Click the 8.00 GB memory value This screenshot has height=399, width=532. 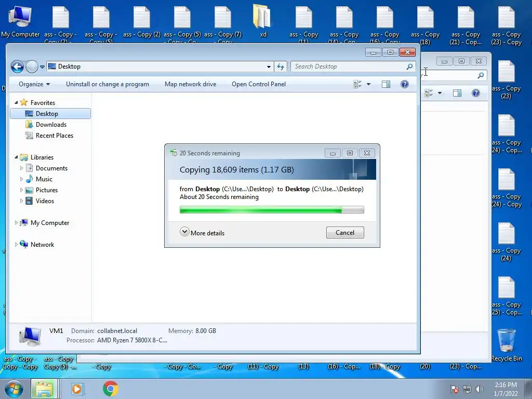pyautogui.click(x=206, y=331)
